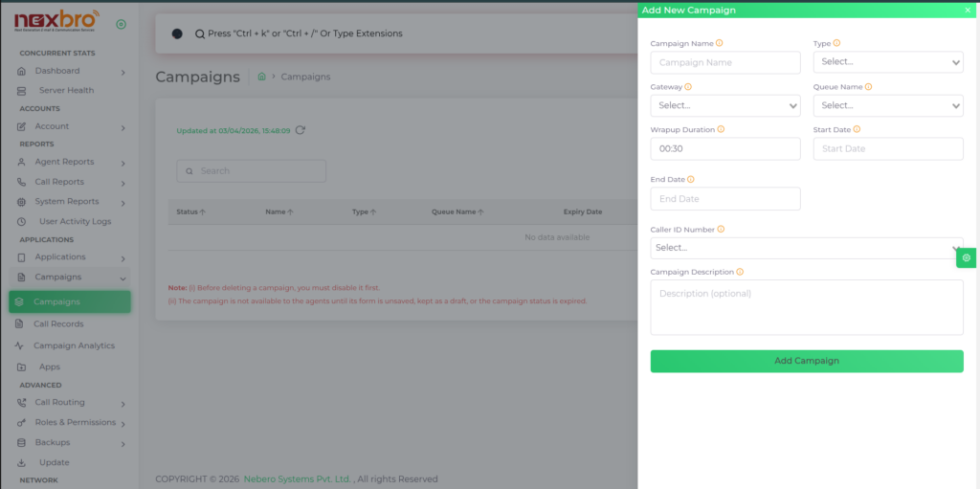Click the Add Campaign button
The image size is (980, 489).
(x=806, y=361)
